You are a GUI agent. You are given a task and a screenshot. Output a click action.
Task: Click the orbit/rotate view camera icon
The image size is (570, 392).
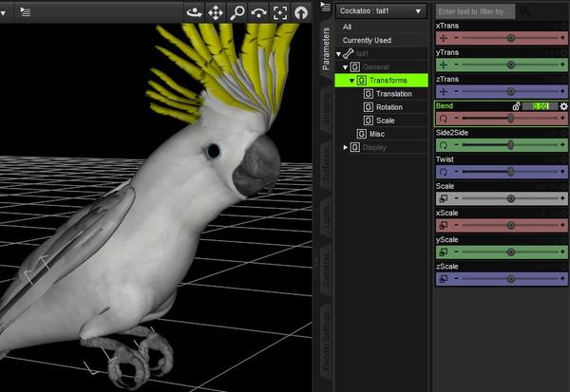pyautogui.click(x=194, y=12)
